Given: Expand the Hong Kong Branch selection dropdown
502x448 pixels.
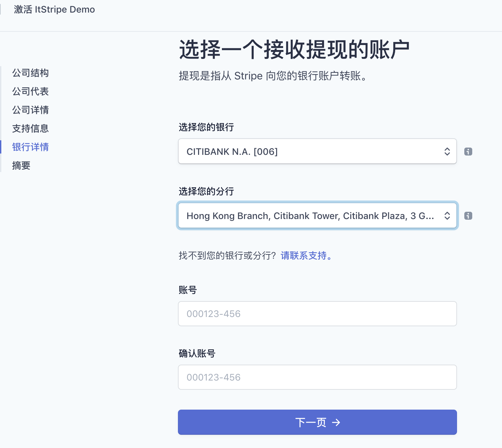Looking at the screenshot, I should point(311,216).
